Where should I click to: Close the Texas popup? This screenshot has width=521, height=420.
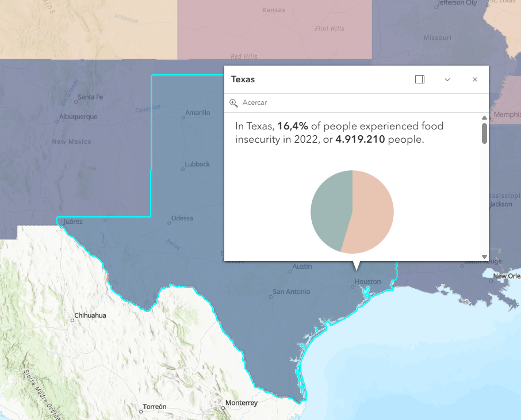(475, 79)
